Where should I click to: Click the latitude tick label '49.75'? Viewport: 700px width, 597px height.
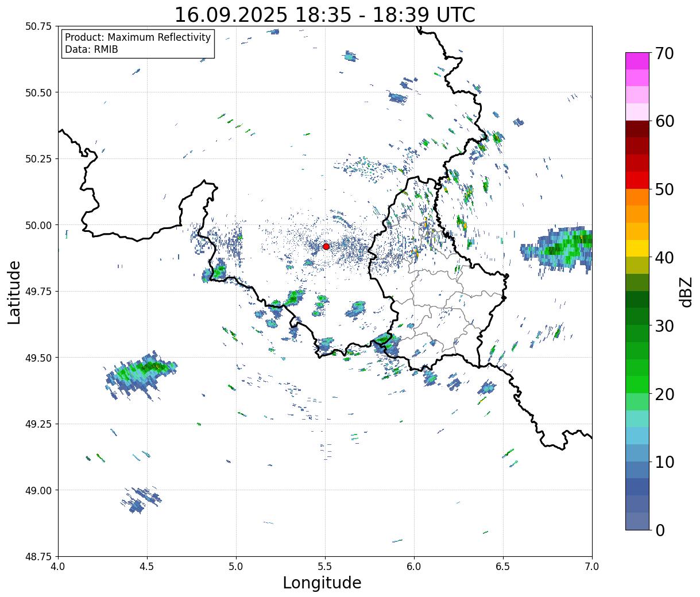[38, 292]
